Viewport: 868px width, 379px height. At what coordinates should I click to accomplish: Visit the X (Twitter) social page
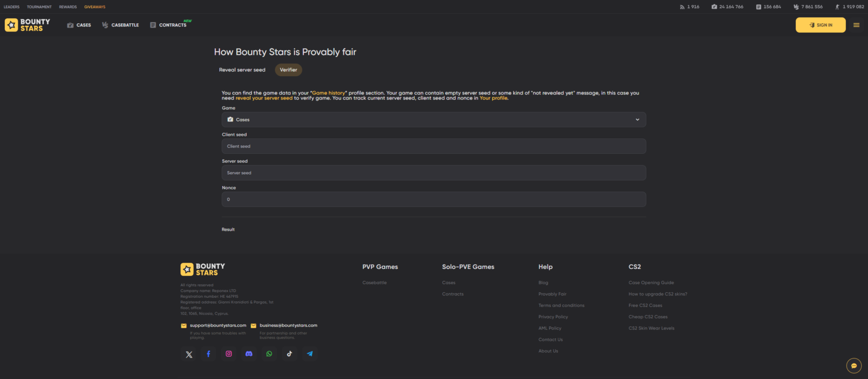(189, 354)
